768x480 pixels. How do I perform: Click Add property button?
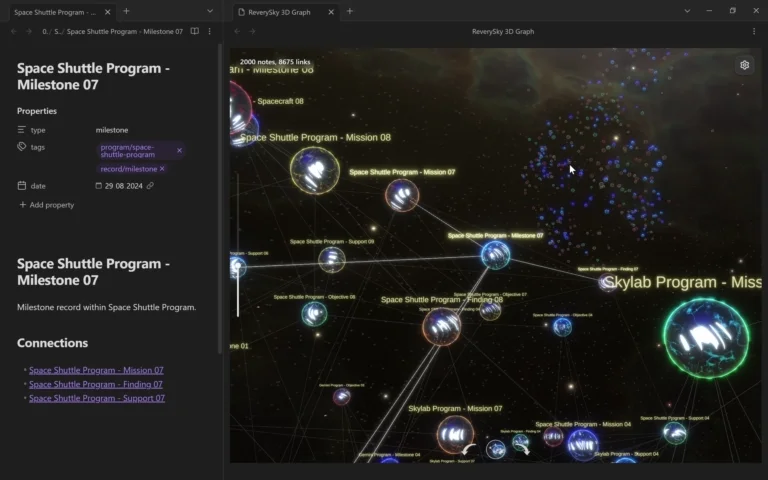tap(47, 205)
